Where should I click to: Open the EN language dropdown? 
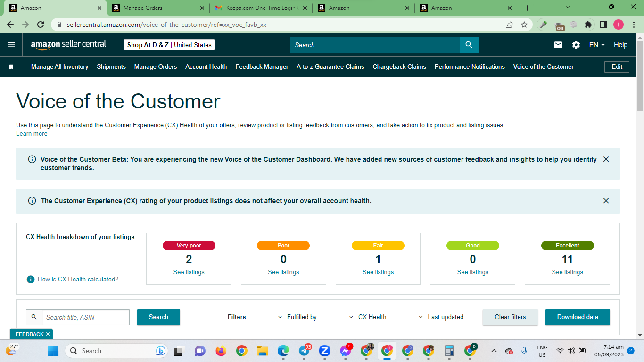tap(597, 45)
